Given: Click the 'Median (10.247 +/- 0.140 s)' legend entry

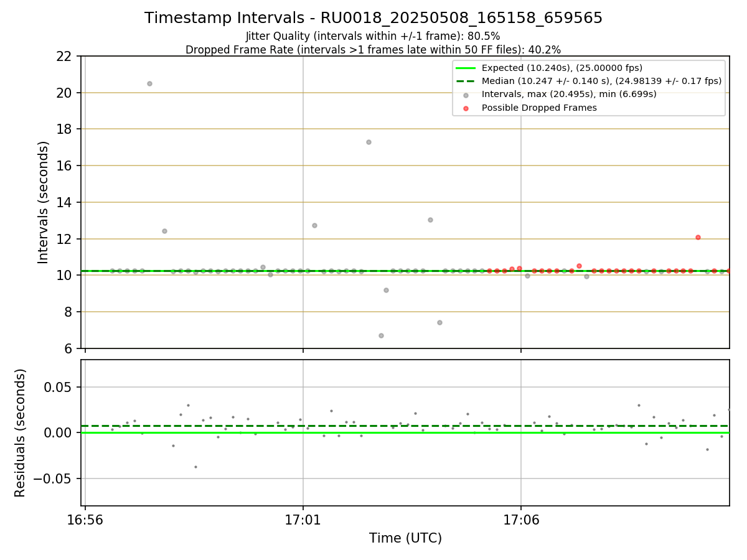Looking at the screenshot, I should [601, 81].
